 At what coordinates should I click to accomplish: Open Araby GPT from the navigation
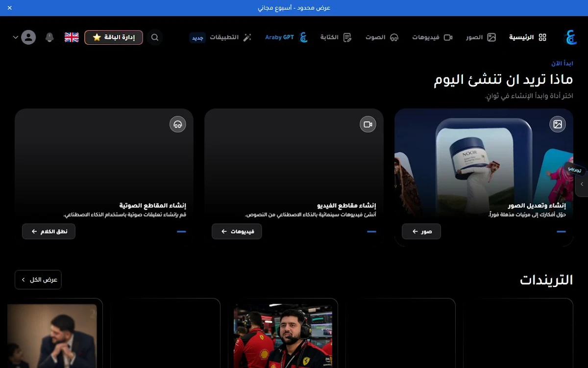[x=287, y=37]
